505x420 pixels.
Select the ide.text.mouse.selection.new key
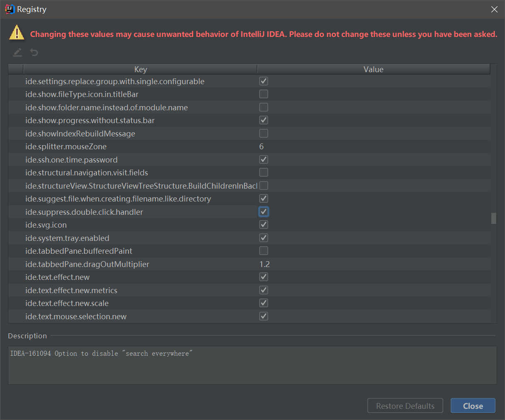[76, 316]
